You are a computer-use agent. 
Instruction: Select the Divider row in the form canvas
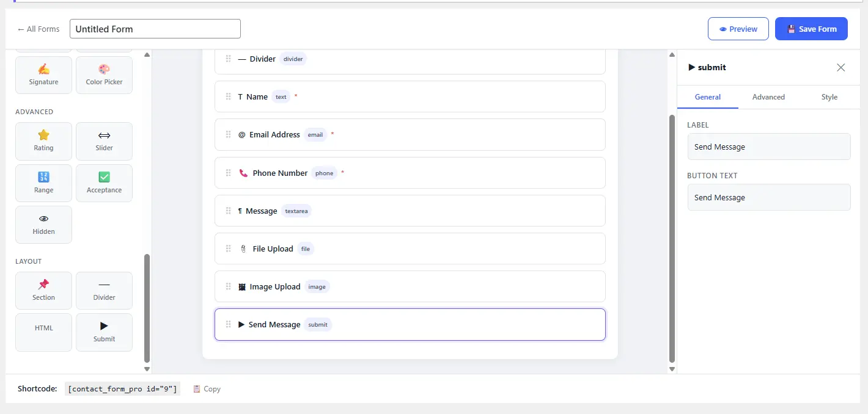coord(410,61)
